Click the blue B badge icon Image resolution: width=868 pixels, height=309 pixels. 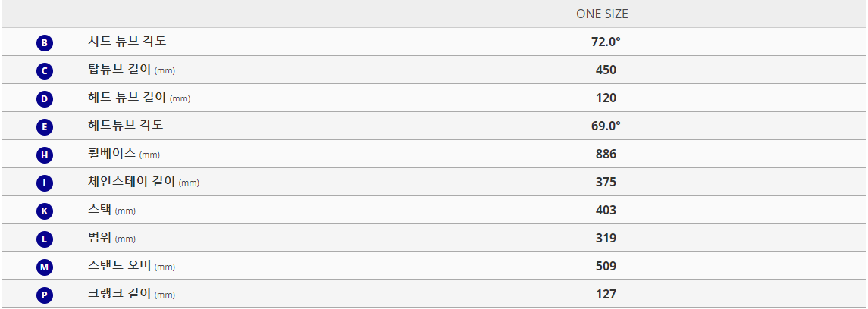point(45,43)
